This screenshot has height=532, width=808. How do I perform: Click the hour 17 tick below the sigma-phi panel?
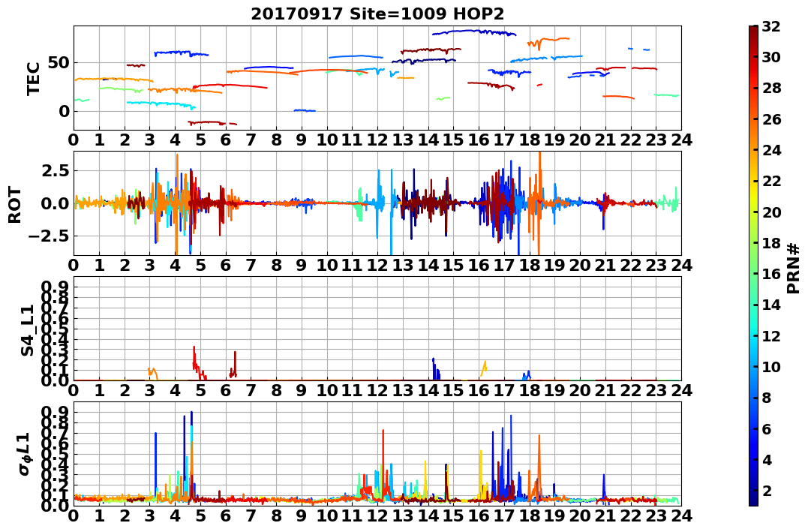pos(504,515)
